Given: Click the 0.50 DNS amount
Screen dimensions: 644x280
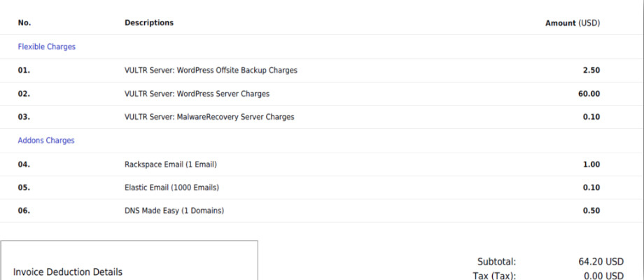Looking at the screenshot, I should click(591, 211).
